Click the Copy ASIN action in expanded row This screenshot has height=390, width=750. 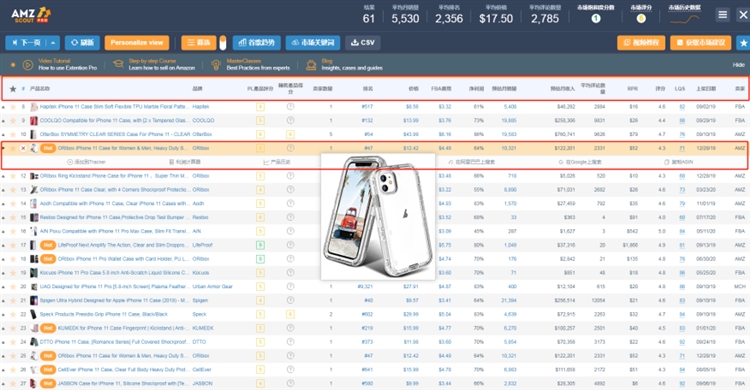[679, 162]
